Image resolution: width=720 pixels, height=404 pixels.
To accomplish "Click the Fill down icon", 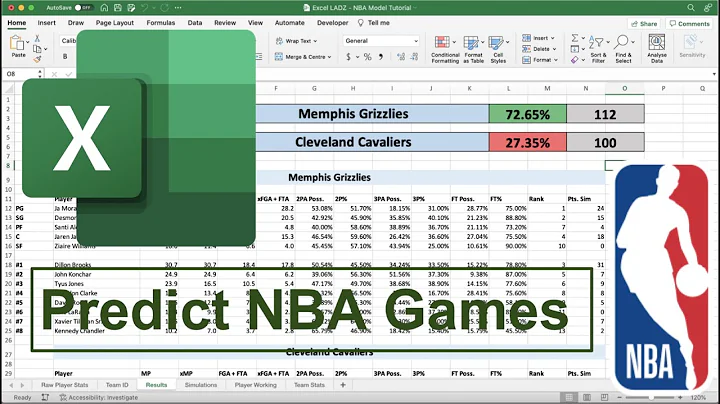I will click(x=575, y=49).
